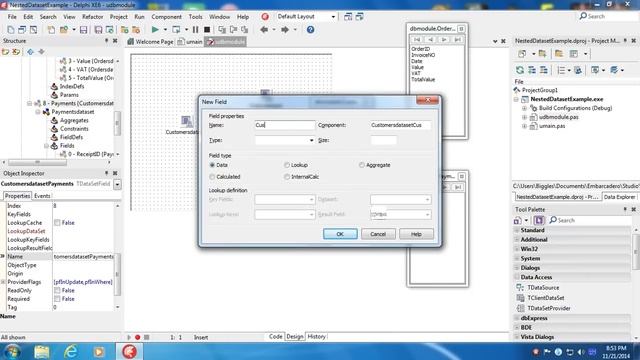Click the Component field in New Field
640x360 pixels.
tap(400, 125)
